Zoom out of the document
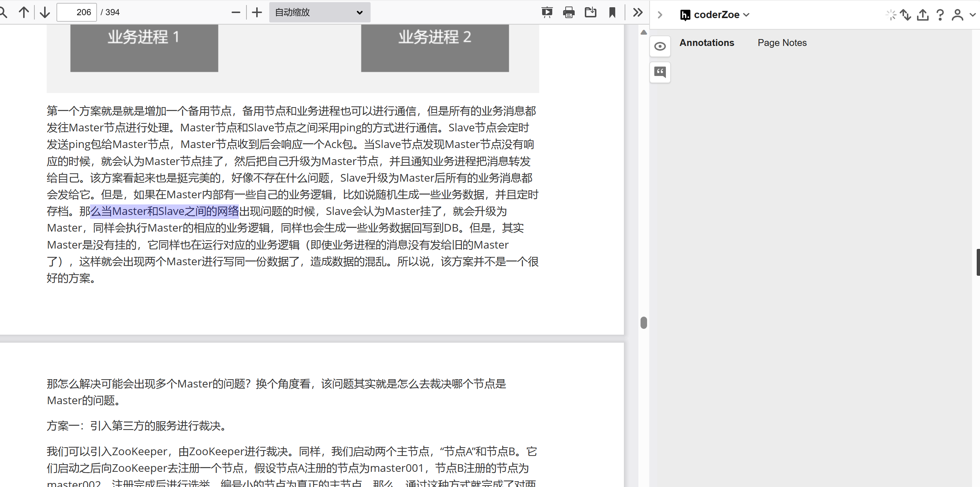The width and height of the screenshot is (980, 487). [x=236, y=12]
